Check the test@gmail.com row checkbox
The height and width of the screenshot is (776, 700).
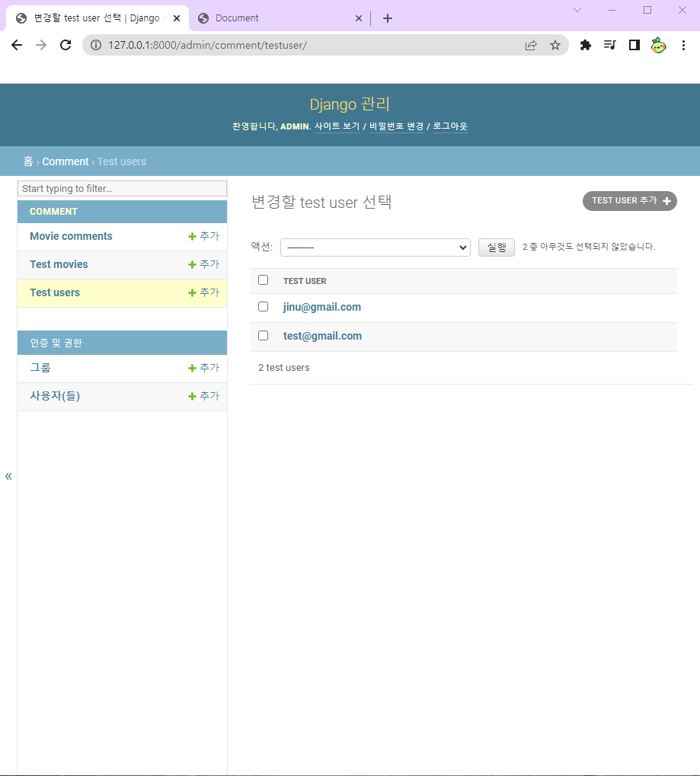point(264,336)
